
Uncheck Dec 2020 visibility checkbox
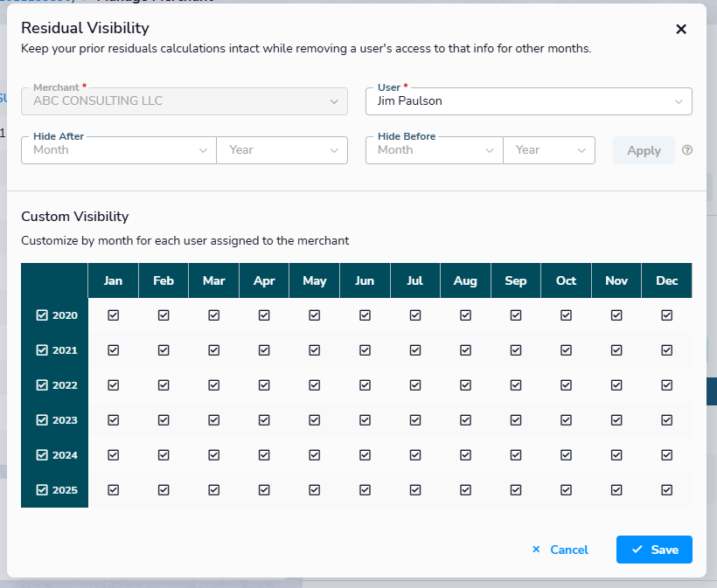(x=666, y=315)
